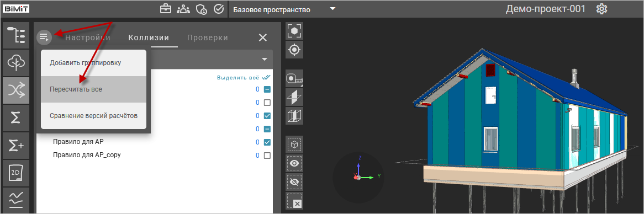Activate the tape measure tool
Image resolution: width=644 pixels, height=214 pixels.
pyautogui.click(x=294, y=78)
